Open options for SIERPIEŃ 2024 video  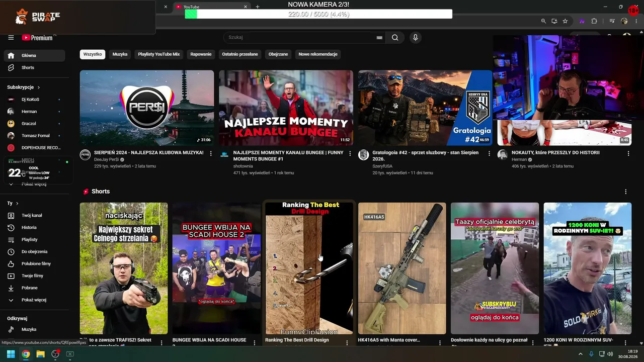tap(211, 153)
